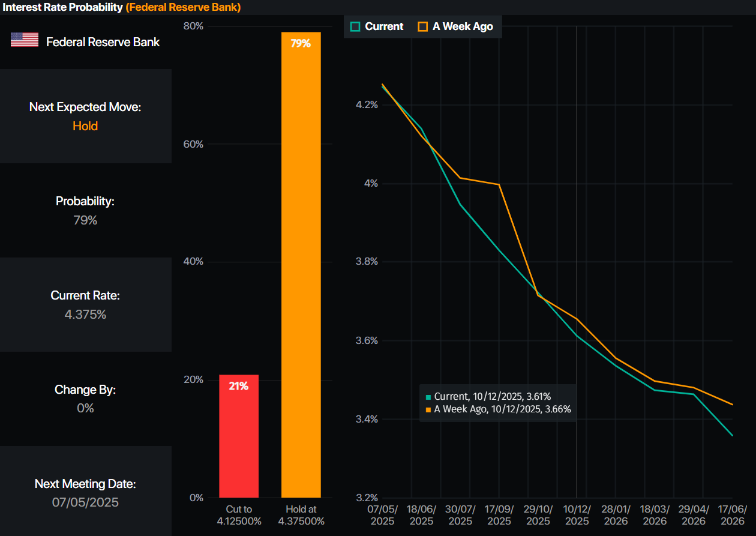
Task: Click the Federal Reserve Bank title link
Action: click(x=183, y=7)
